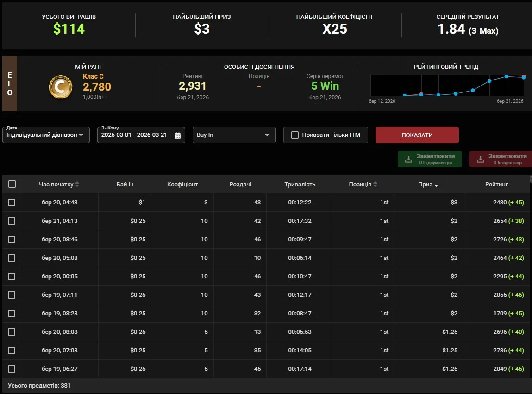Click the calendar icon in date range field

pos(178,135)
